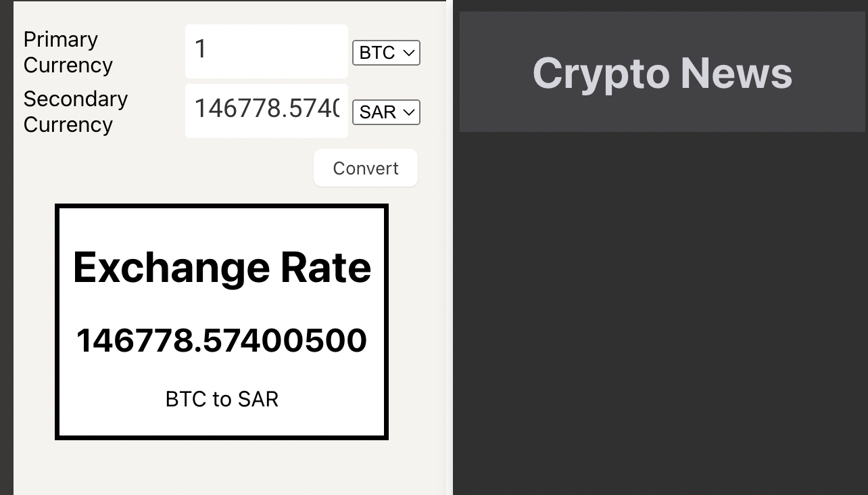
Task: Click the SAR label in its selector
Action: pyautogui.click(x=377, y=112)
